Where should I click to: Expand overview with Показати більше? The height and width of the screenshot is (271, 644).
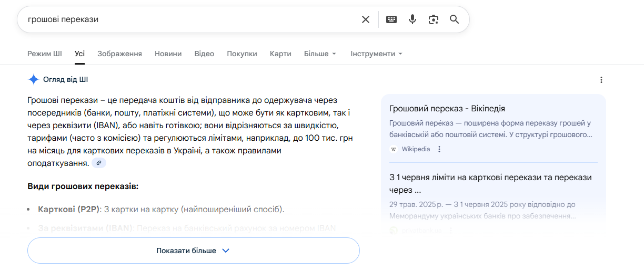click(193, 251)
